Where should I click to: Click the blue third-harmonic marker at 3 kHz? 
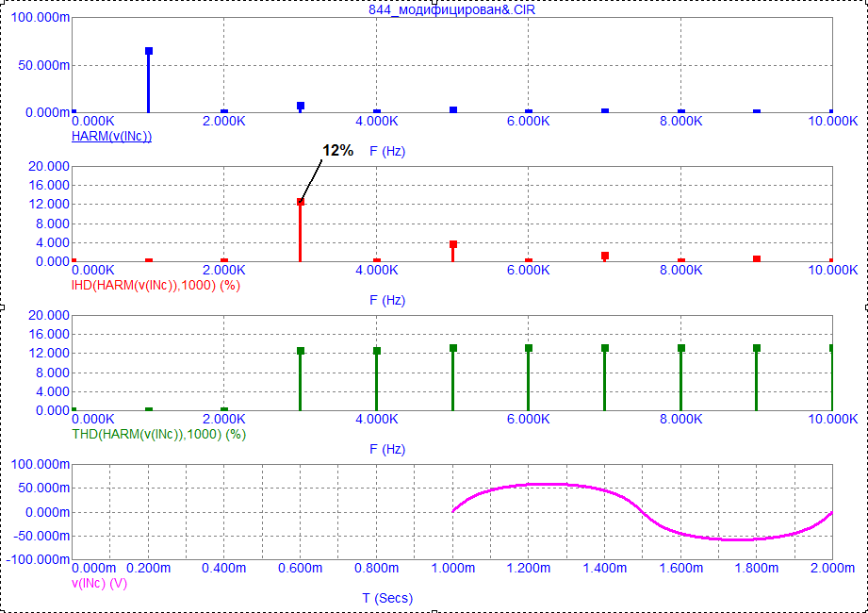click(x=301, y=106)
